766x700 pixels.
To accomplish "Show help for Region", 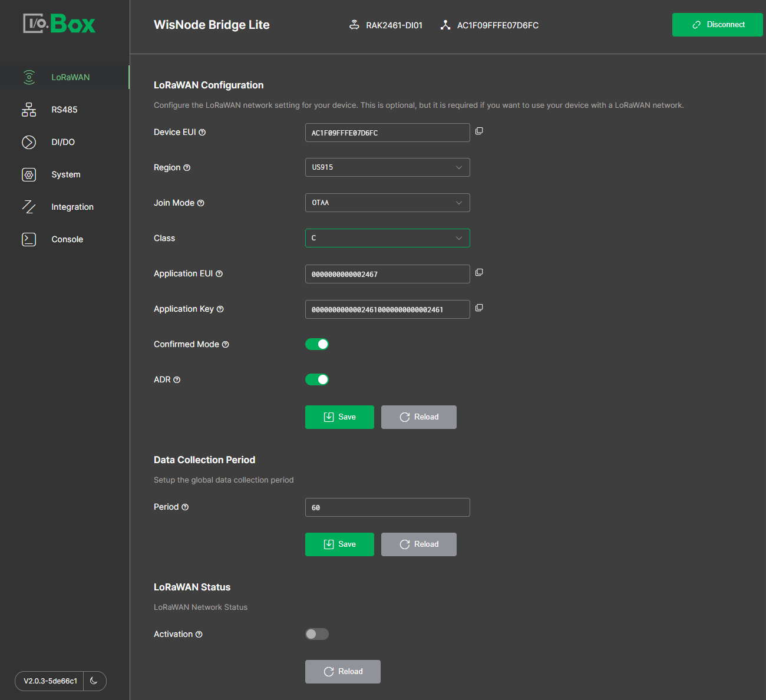I will (187, 168).
